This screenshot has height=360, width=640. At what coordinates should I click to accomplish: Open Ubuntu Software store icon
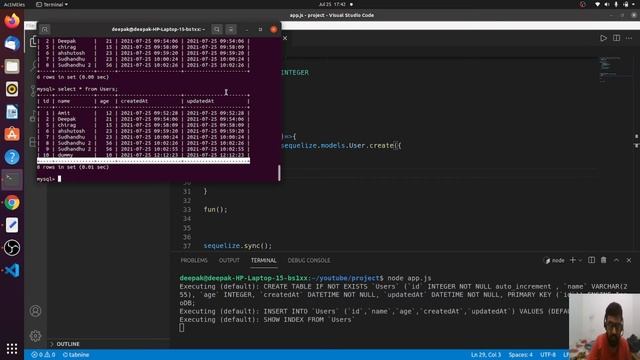tap(12, 134)
